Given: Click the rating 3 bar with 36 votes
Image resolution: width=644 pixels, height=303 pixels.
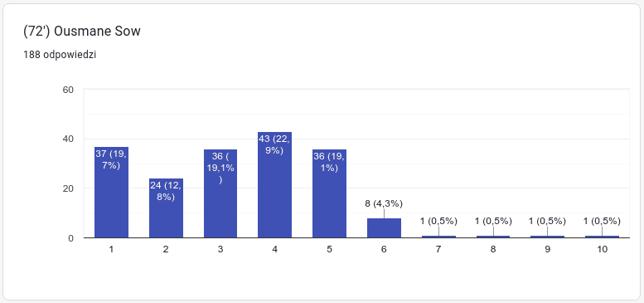Looking at the screenshot, I should [220, 193].
